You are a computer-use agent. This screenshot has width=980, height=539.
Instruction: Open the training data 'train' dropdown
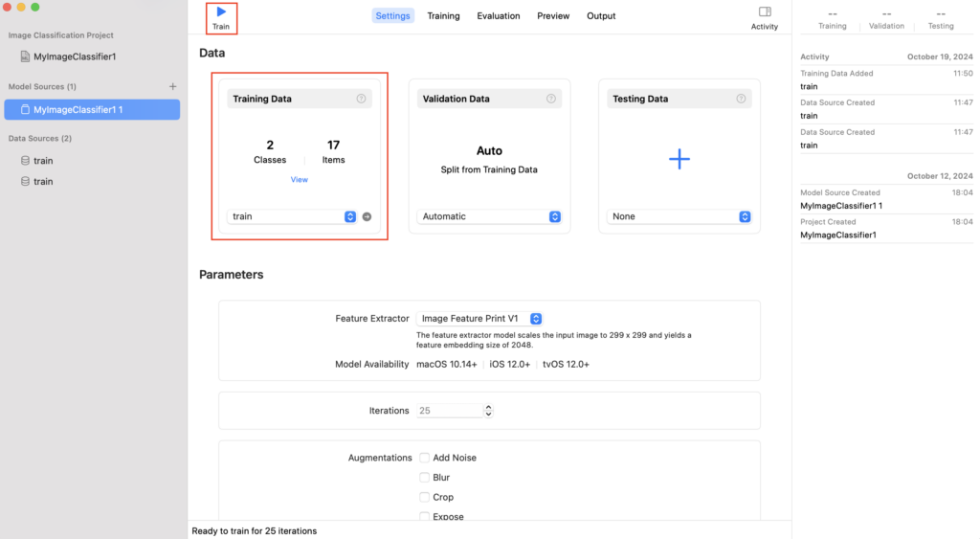[292, 216]
